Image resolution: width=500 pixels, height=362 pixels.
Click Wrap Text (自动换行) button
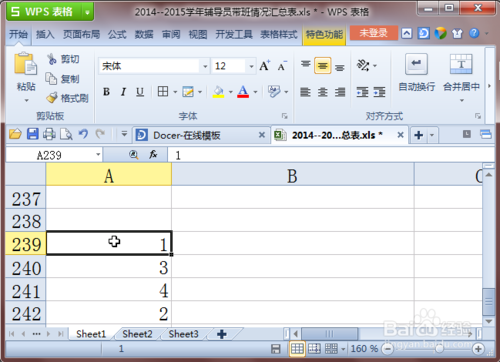point(417,73)
